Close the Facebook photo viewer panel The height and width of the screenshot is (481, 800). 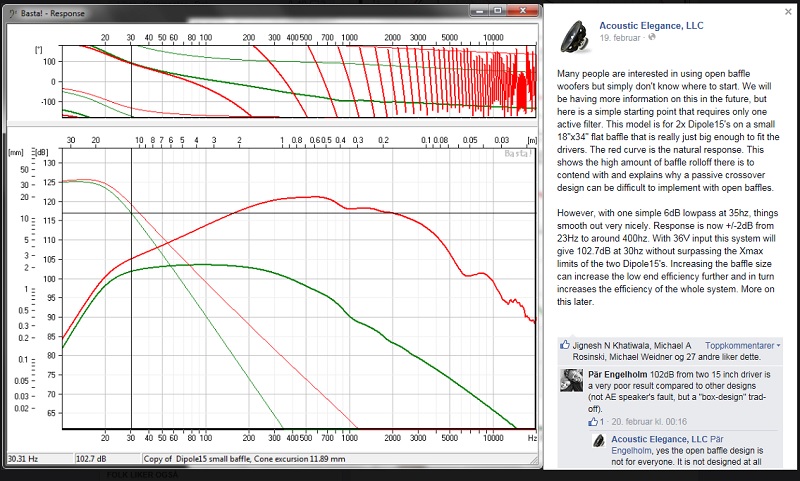788,12
